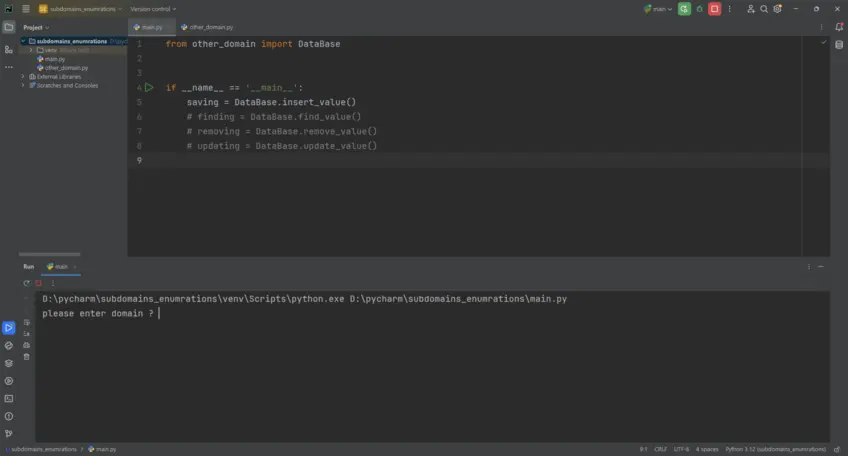Open the Terminal tool window
This screenshot has height=456, width=848.
pyautogui.click(x=8, y=398)
